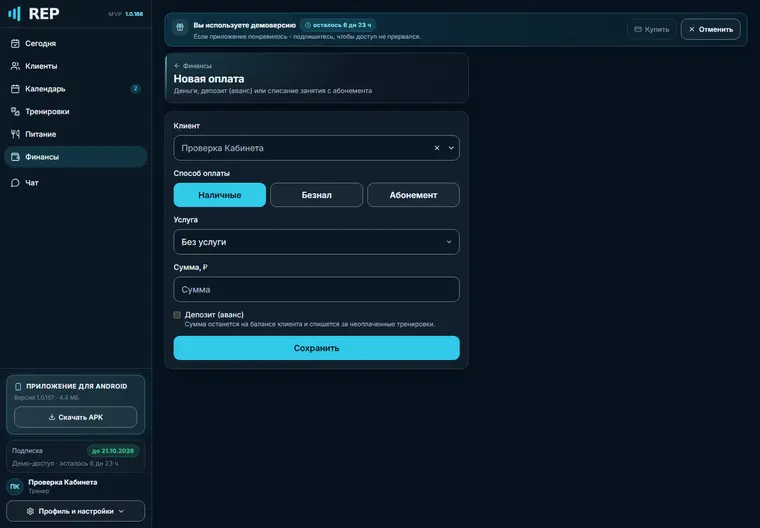Click the Подписка label
760x528 pixels.
click(27, 450)
